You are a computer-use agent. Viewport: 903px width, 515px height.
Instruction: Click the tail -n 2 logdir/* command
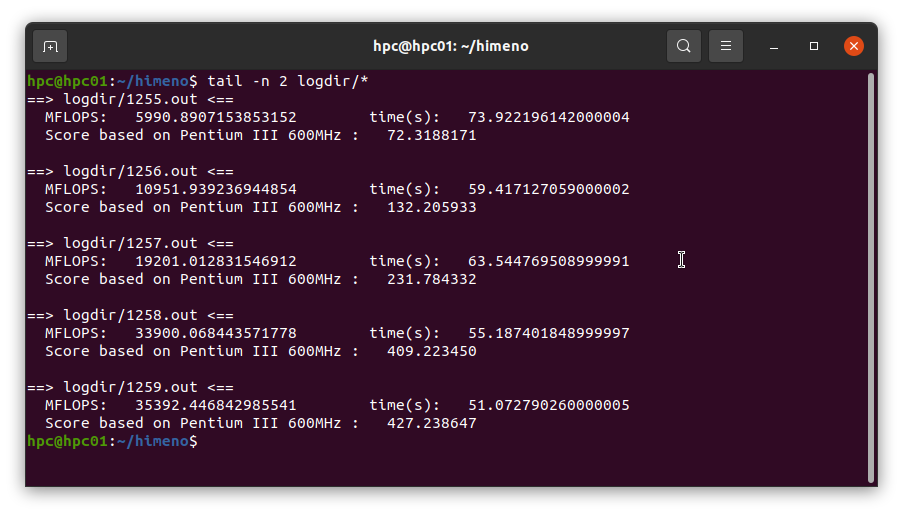pyautogui.click(x=287, y=81)
